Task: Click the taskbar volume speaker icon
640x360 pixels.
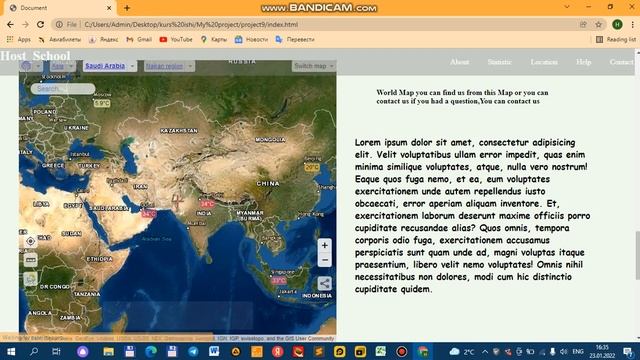Action: coord(564,351)
